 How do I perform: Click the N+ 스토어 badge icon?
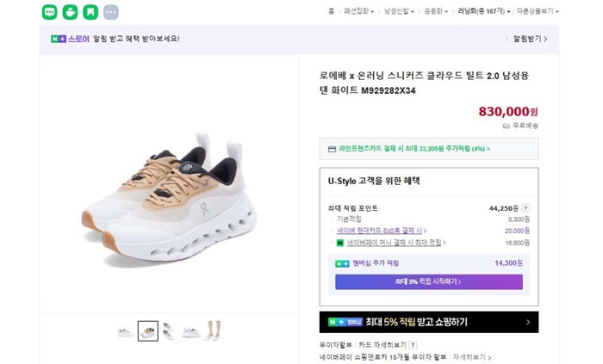(70, 39)
